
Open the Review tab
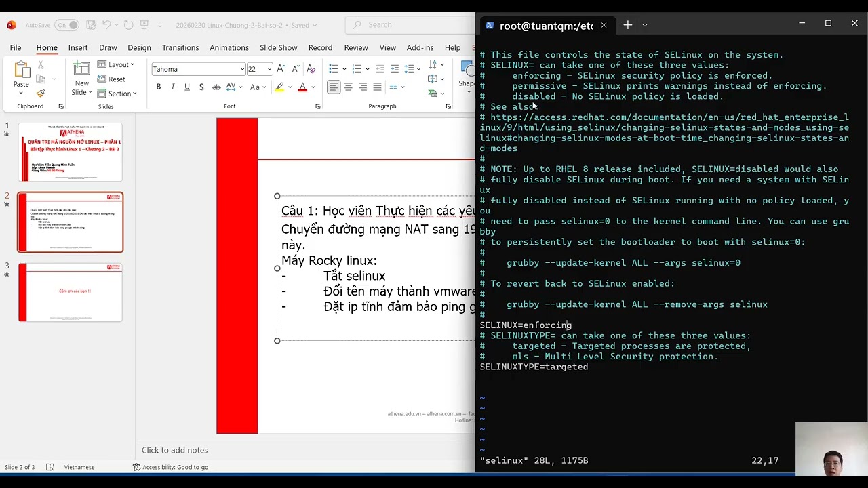pos(356,47)
